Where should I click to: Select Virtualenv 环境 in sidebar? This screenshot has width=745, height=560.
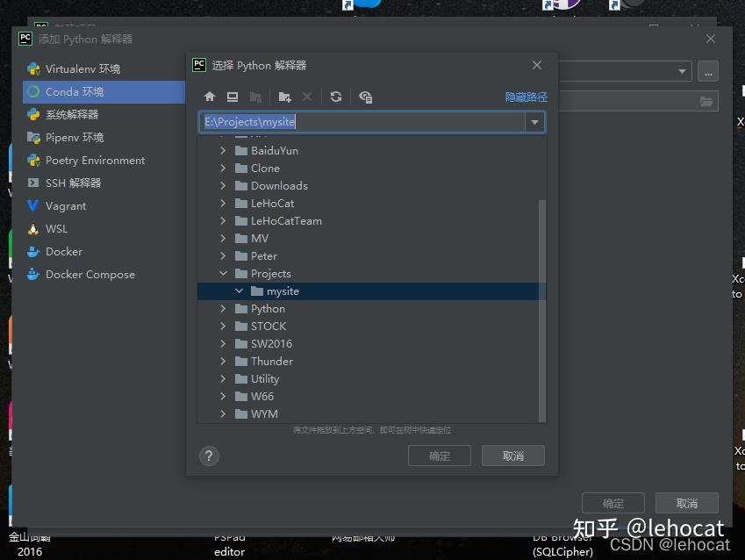click(104, 69)
